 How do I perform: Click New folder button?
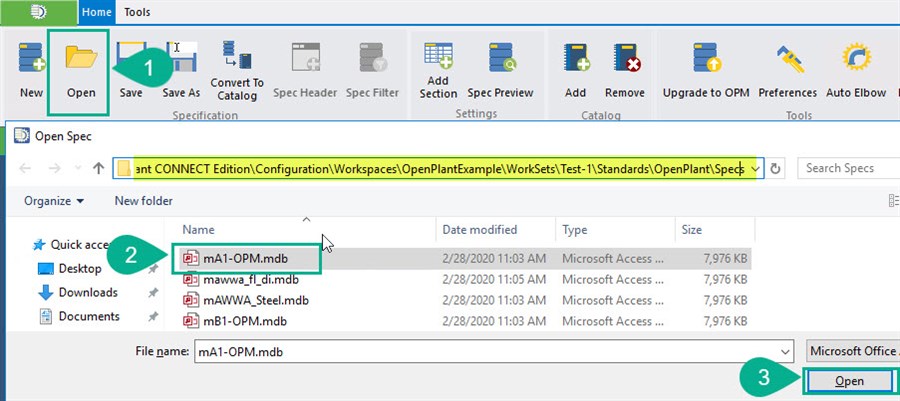[x=143, y=201]
